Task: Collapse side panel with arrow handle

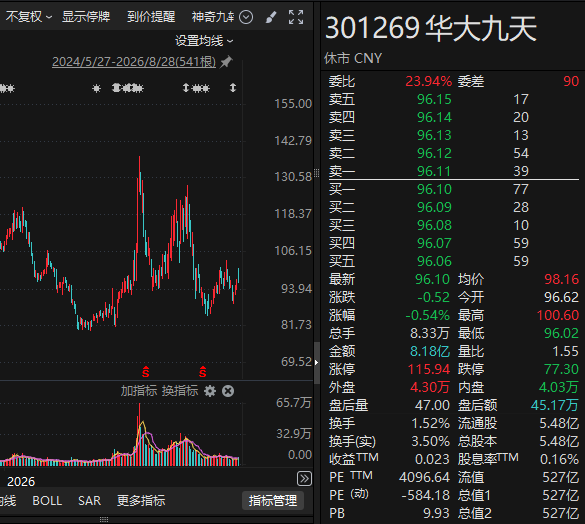Action: [317, 362]
